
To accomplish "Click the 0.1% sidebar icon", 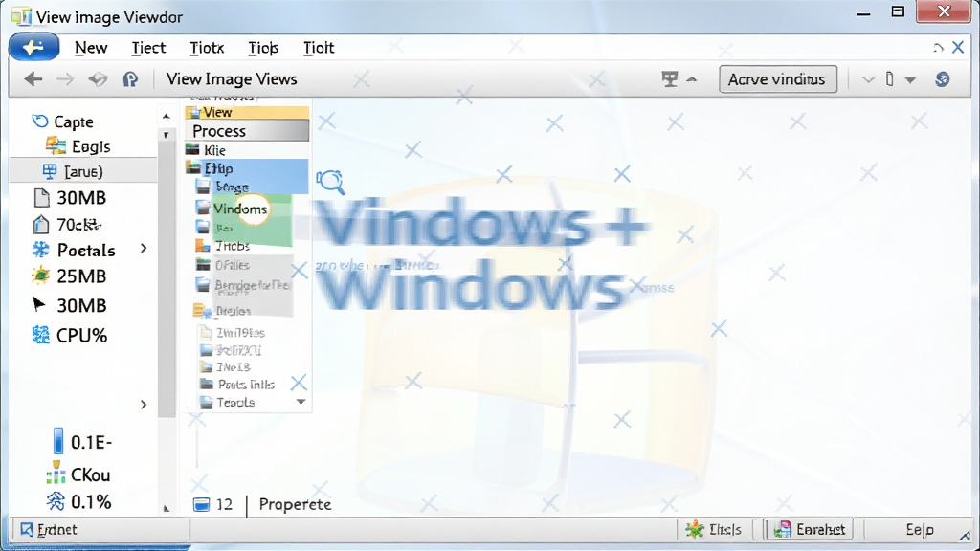I will tap(56, 501).
